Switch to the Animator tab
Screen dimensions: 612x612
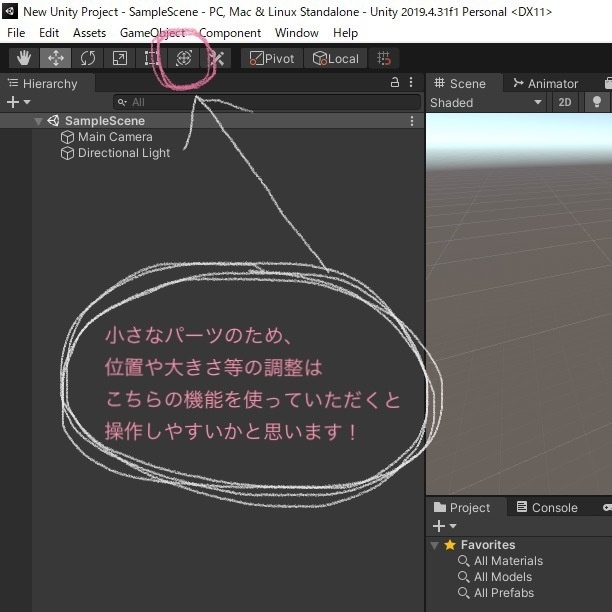(x=546, y=83)
